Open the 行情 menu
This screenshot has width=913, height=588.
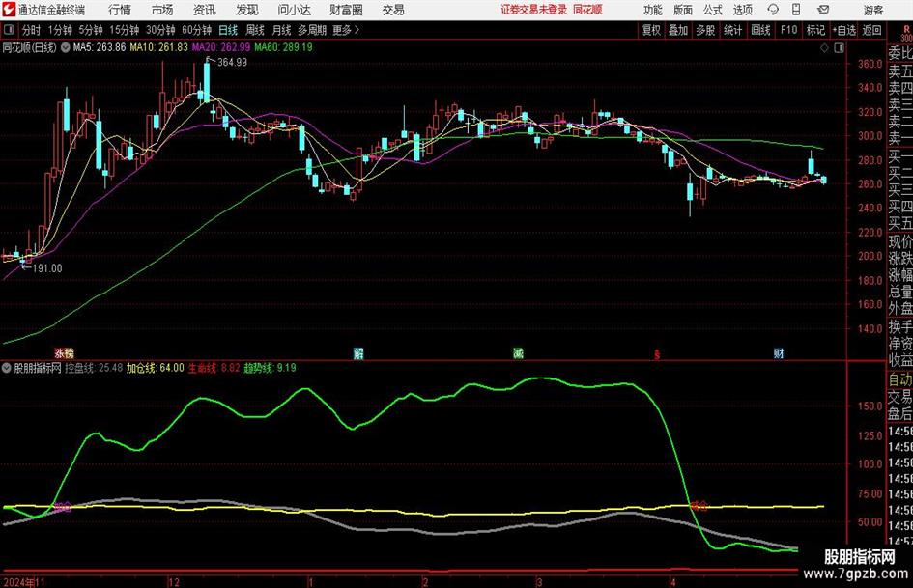[120, 10]
